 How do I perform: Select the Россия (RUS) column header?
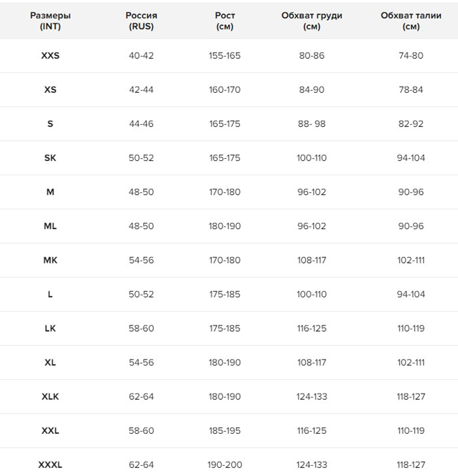(141, 21)
